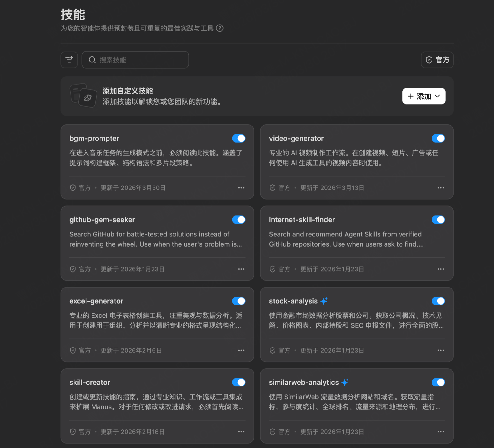Disable the bgm-prompter skill toggle
This screenshot has width=494, height=448.
(x=238, y=138)
